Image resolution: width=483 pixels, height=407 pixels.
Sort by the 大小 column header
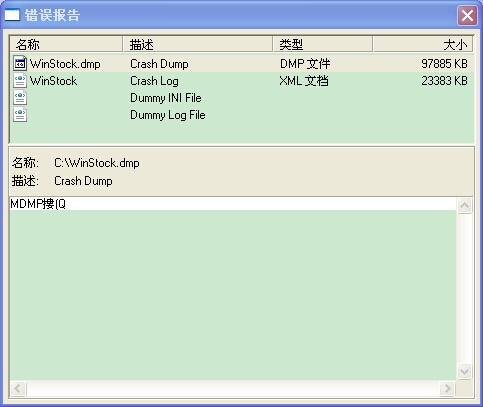[423, 44]
